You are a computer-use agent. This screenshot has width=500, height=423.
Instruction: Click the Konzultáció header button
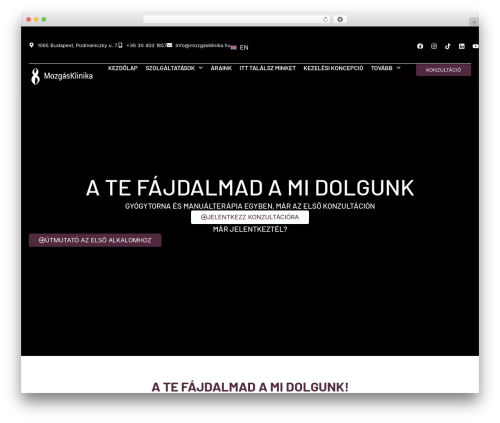pyautogui.click(x=443, y=70)
